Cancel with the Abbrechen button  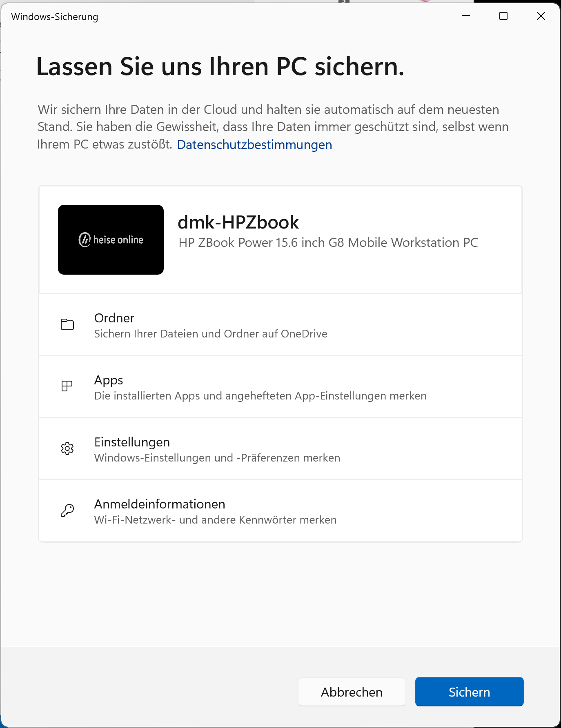click(x=352, y=692)
